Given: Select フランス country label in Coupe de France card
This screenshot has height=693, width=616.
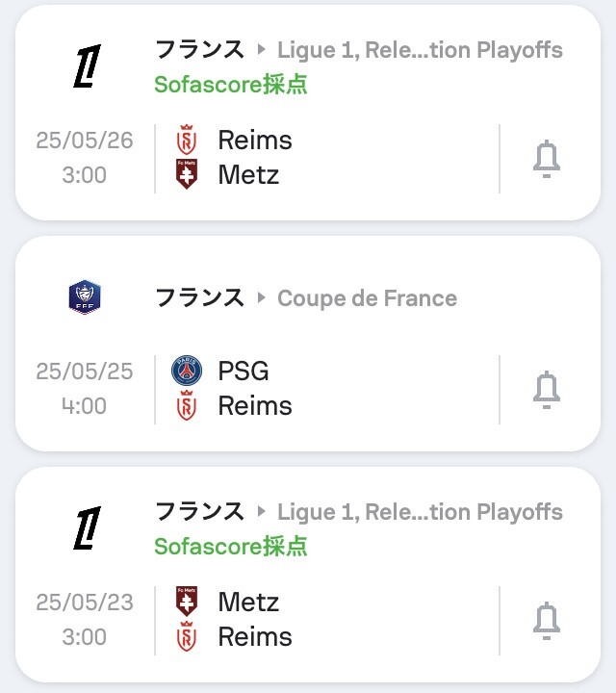Looking at the screenshot, I should 199,297.
